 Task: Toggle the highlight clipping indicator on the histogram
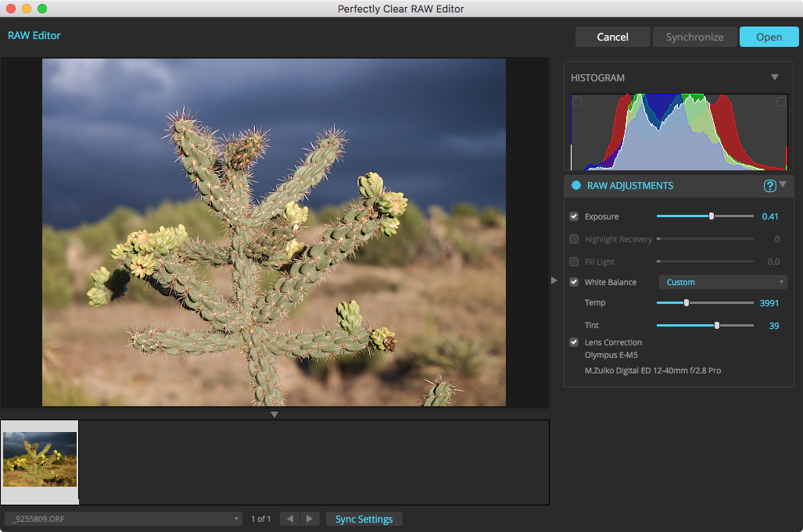click(x=780, y=102)
